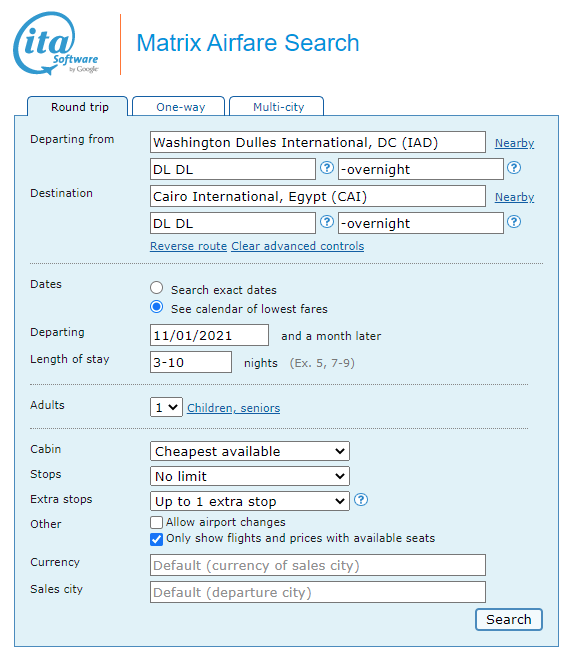
Task: Click the Reverse route link
Action: [189, 246]
